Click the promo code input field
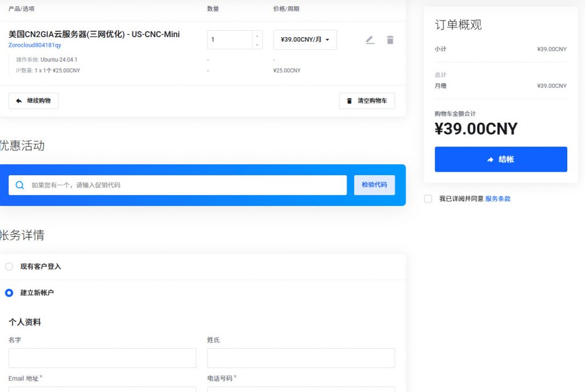 (x=171, y=185)
